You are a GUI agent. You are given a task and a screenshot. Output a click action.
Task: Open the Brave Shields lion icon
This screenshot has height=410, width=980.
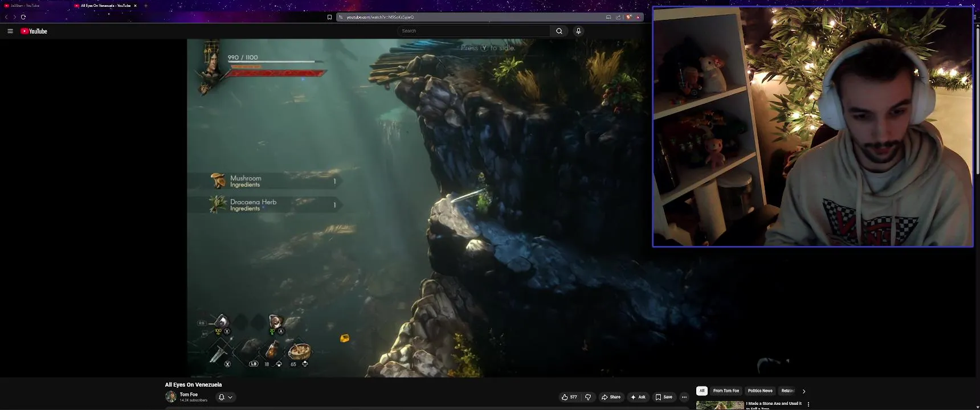[x=628, y=17]
